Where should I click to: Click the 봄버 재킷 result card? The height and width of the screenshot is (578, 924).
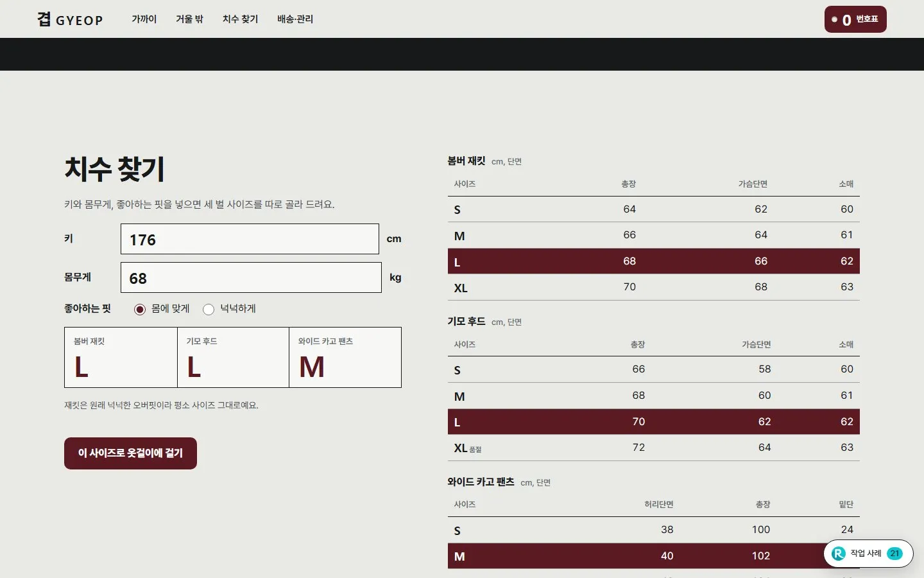(x=121, y=357)
